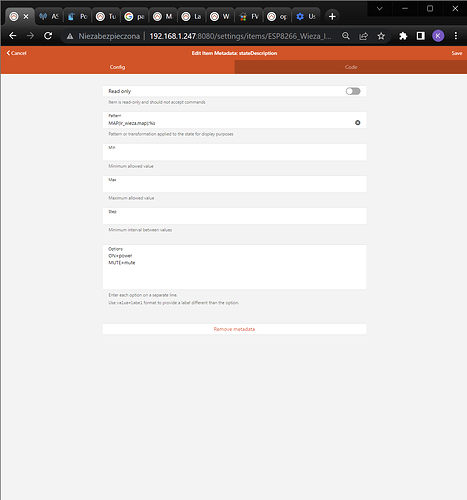The width and height of the screenshot is (467, 500).
Task: Select the Config tab
Action: [x=118, y=67]
